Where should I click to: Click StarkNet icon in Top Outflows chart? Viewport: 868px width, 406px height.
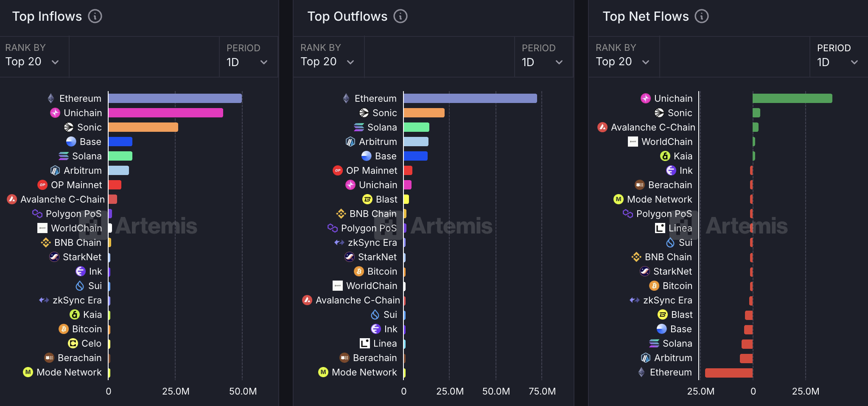350,257
